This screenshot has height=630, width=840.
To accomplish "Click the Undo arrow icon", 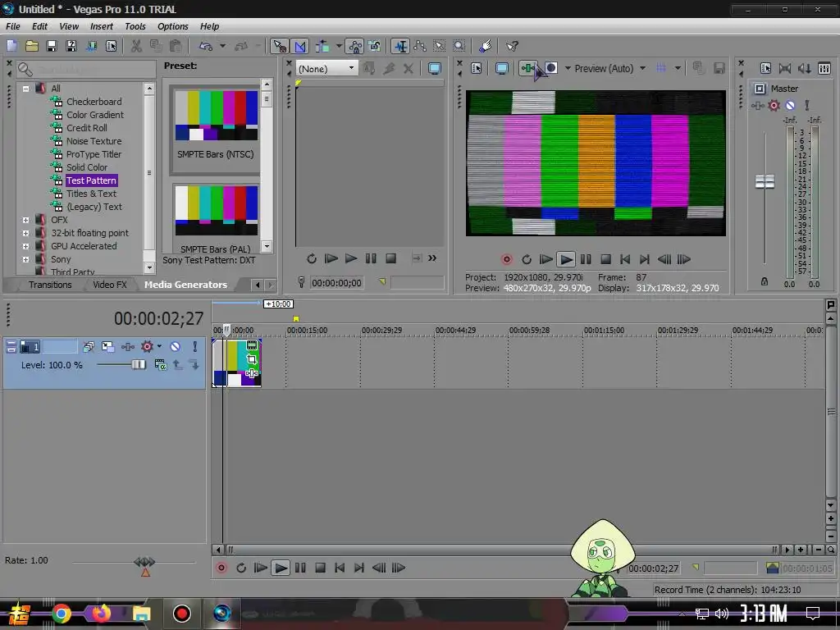I will 206,46.
